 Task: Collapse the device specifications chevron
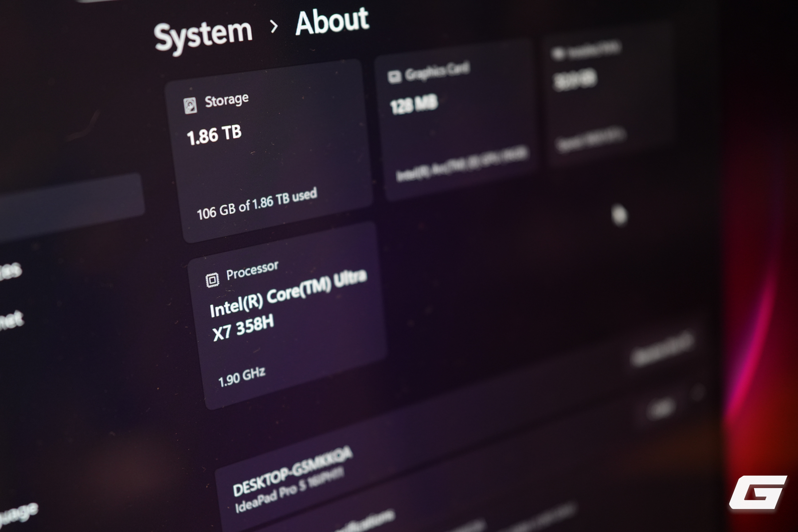tap(698, 393)
